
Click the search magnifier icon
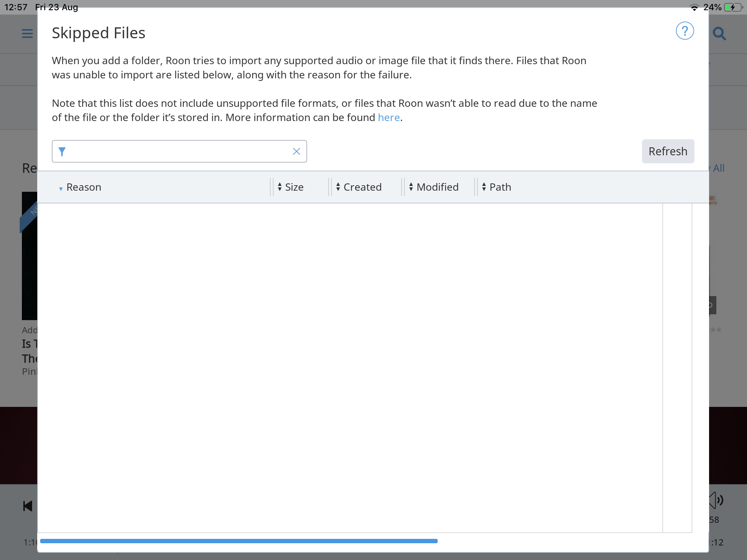tap(719, 34)
